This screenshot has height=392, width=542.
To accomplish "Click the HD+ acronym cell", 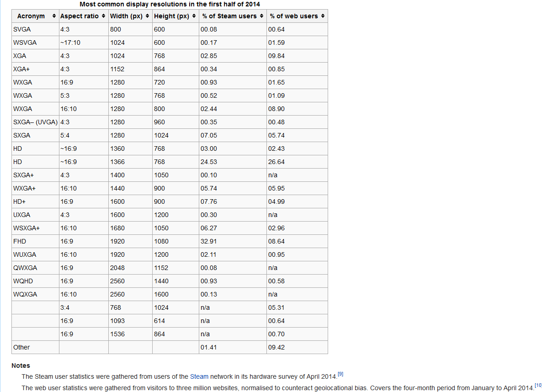I will coord(35,201).
